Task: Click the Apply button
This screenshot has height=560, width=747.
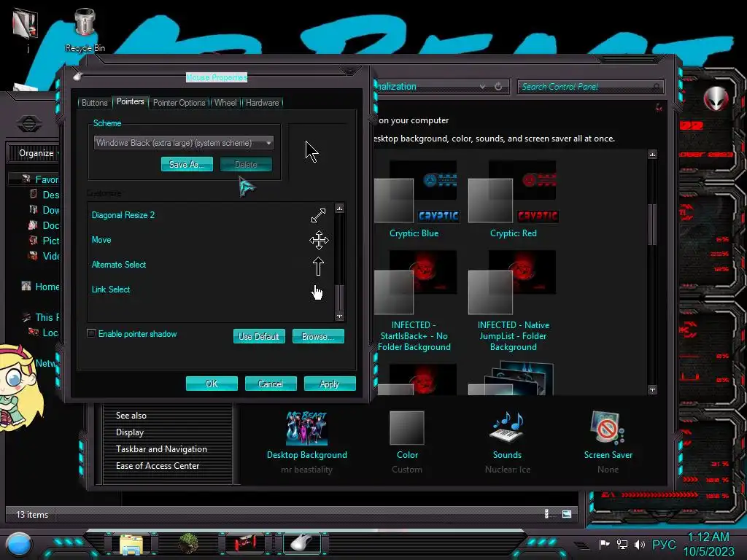Action: point(330,384)
